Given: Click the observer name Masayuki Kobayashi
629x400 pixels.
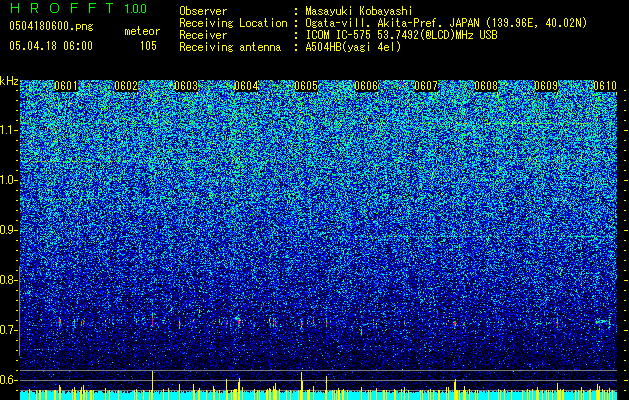Looking at the screenshot, I should coord(359,11).
